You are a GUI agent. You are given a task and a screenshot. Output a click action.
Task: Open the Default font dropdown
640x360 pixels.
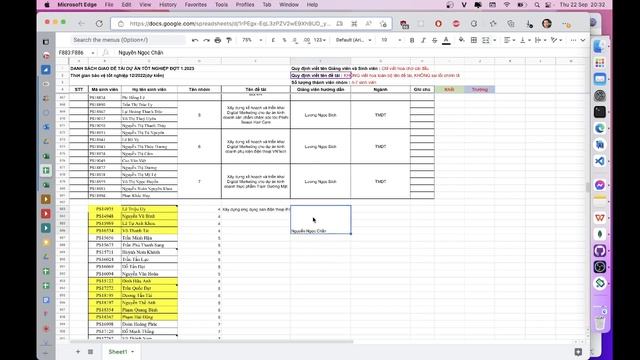pos(353,40)
